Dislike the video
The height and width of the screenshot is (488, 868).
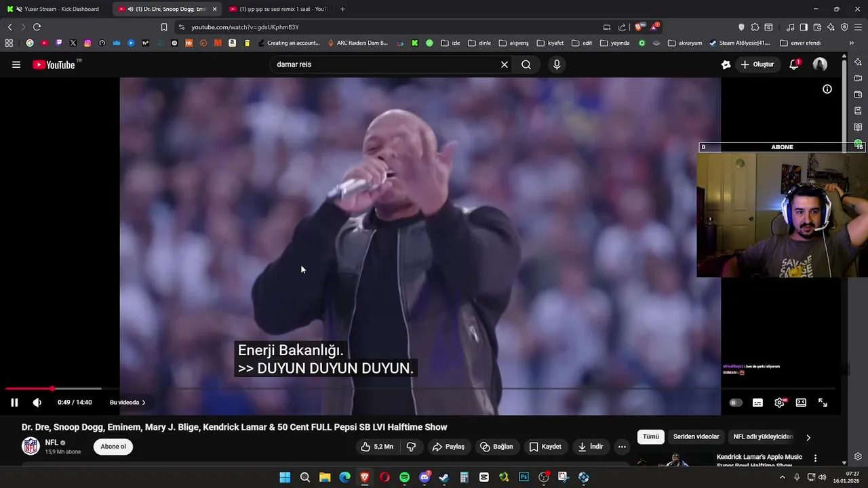[411, 447]
